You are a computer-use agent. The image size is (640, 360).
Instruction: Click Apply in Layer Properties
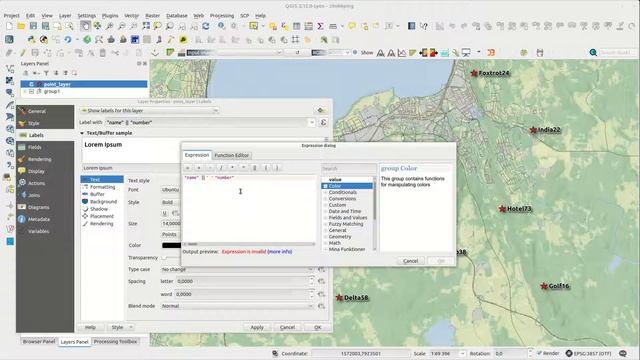click(x=257, y=327)
